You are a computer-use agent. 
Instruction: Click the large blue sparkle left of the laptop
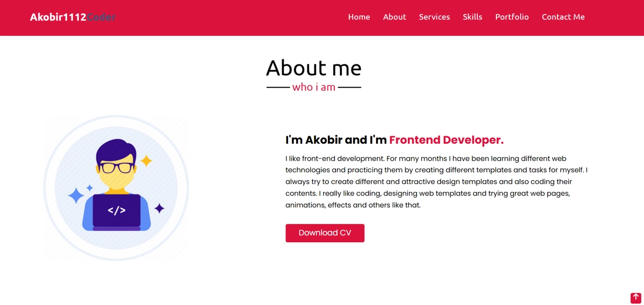tap(76, 195)
